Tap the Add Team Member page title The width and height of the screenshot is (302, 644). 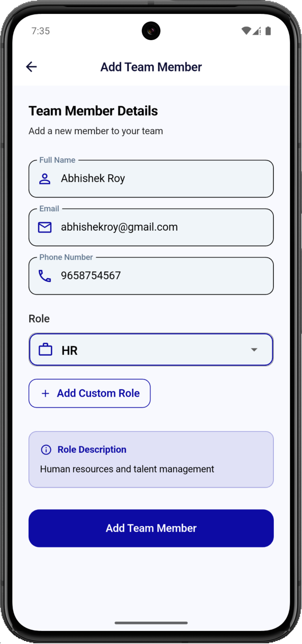(x=151, y=67)
